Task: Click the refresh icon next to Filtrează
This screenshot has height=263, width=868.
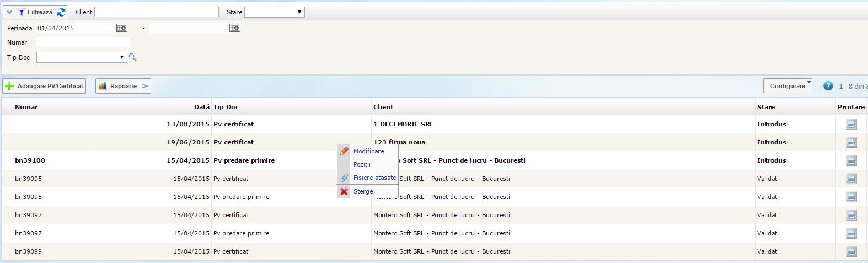Action: (x=61, y=12)
